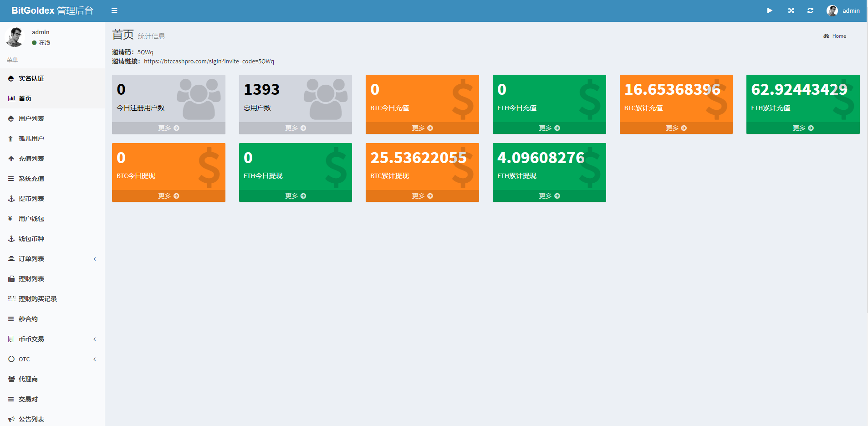Click the ETH累计提现 statistics card
Viewport: 868px width, 426px height.
click(x=549, y=167)
